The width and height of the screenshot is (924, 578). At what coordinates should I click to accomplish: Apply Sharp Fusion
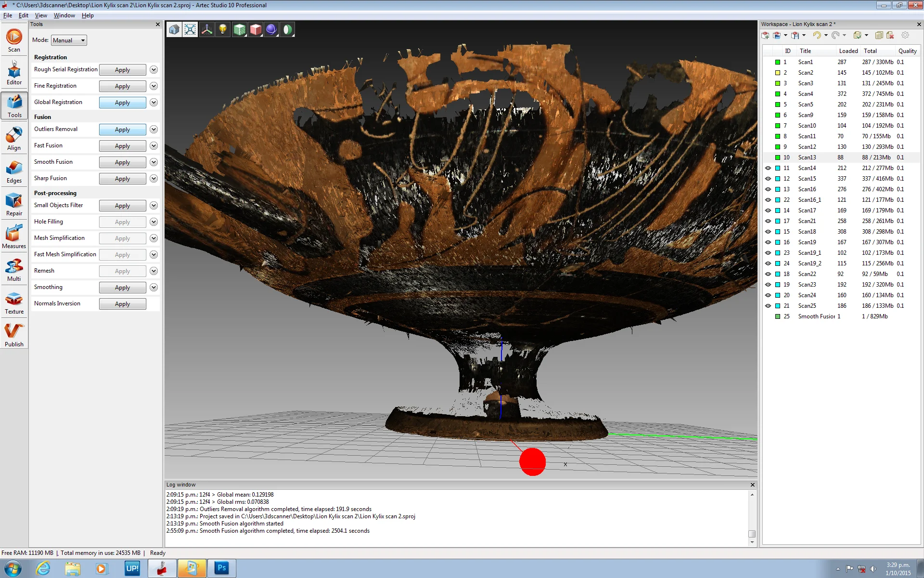(122, 179)
